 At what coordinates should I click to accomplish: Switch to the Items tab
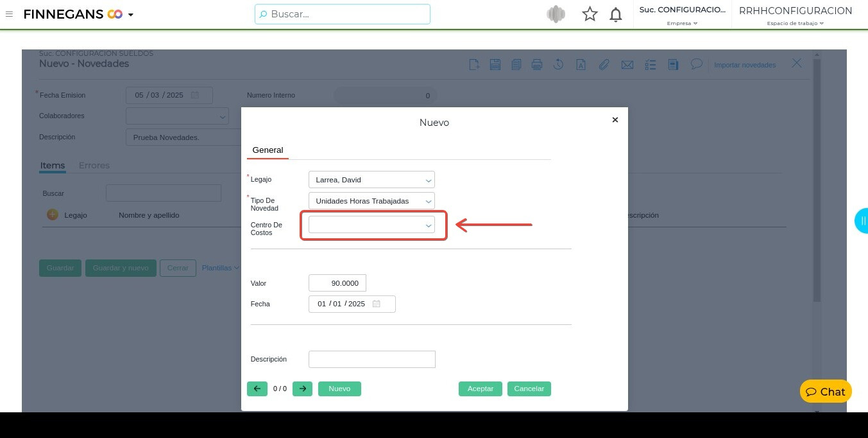click(53, 165)
